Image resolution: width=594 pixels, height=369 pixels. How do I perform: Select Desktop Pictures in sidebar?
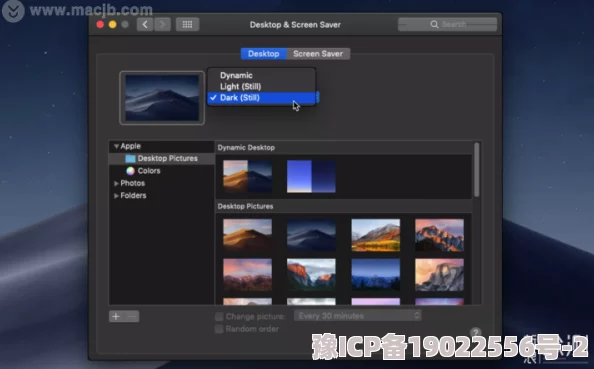[x=162, y=158]
